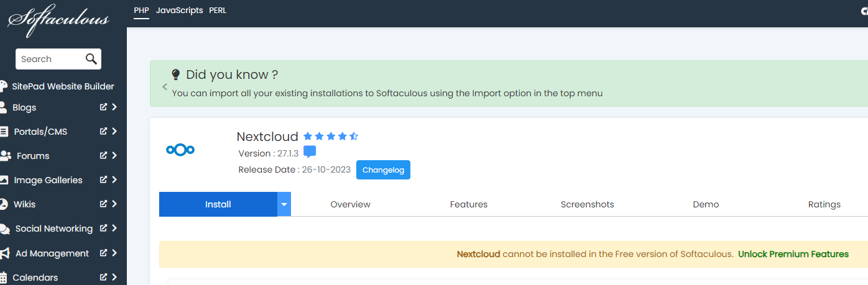Viewport: 868px width, 285px height.
Task: Open the Install dropdown arrow
Action: point(284,204)
